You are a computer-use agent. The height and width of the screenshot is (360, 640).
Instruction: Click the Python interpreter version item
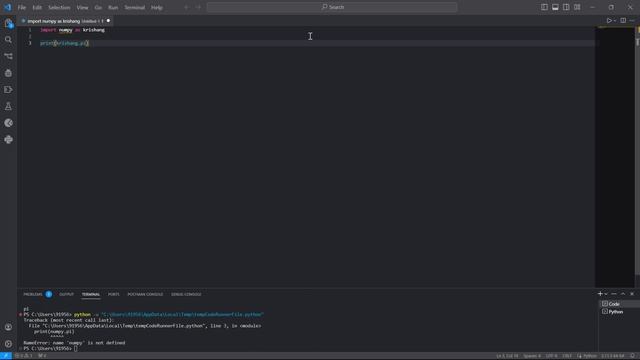click(613, 356)
